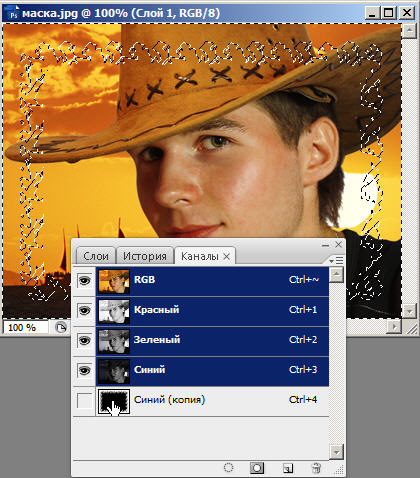Click document vertical scroll down arrow

[x=409, y=311]
